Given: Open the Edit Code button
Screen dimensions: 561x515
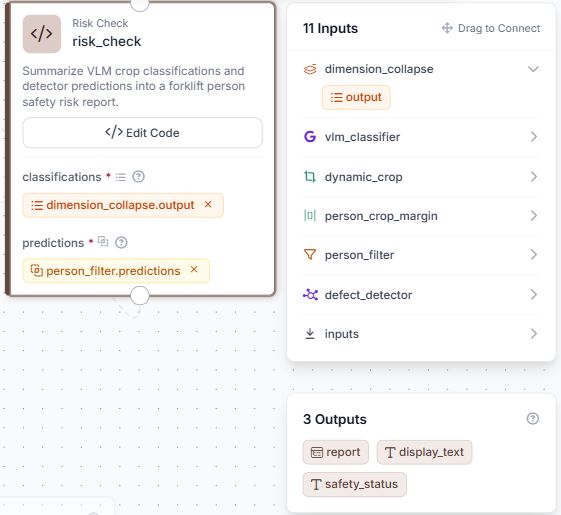Looking at the screenshot, I should coord(142,133).
